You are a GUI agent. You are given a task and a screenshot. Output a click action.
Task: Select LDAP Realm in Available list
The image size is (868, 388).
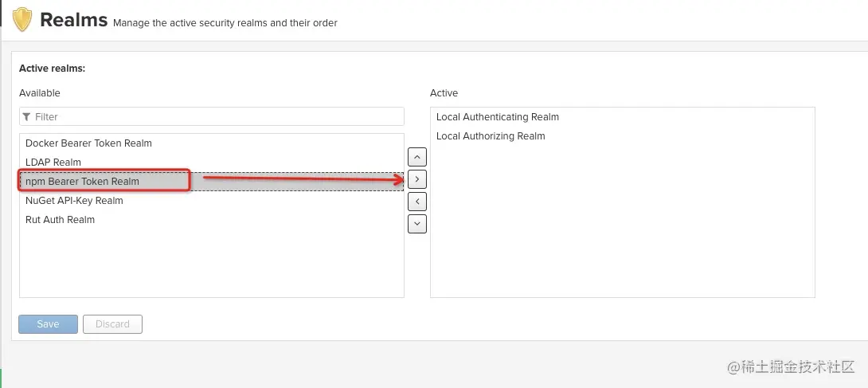point(212,163)
